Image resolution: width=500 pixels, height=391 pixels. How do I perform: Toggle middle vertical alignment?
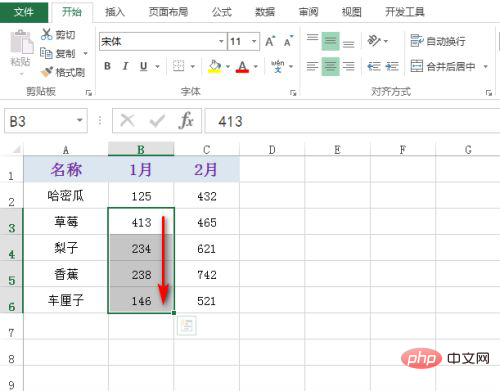click(330, 41)
